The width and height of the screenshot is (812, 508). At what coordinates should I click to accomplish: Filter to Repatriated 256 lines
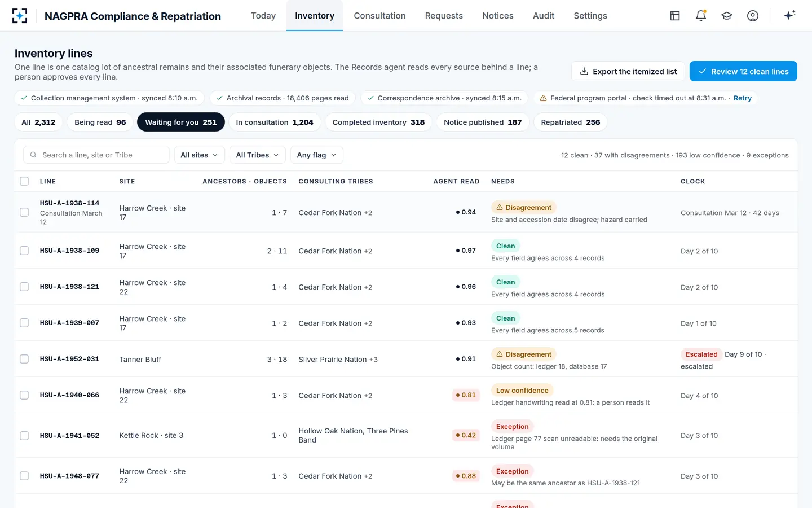click(x=570, y=122)
